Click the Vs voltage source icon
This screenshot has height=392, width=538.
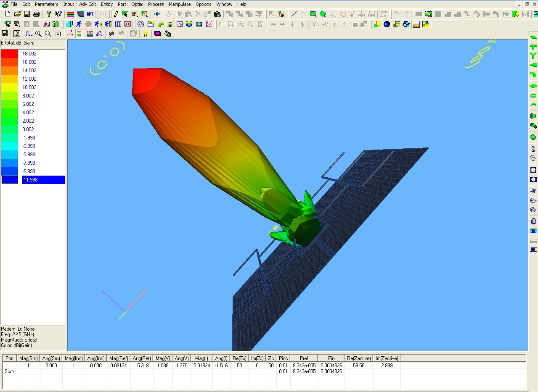pos(315,24)
